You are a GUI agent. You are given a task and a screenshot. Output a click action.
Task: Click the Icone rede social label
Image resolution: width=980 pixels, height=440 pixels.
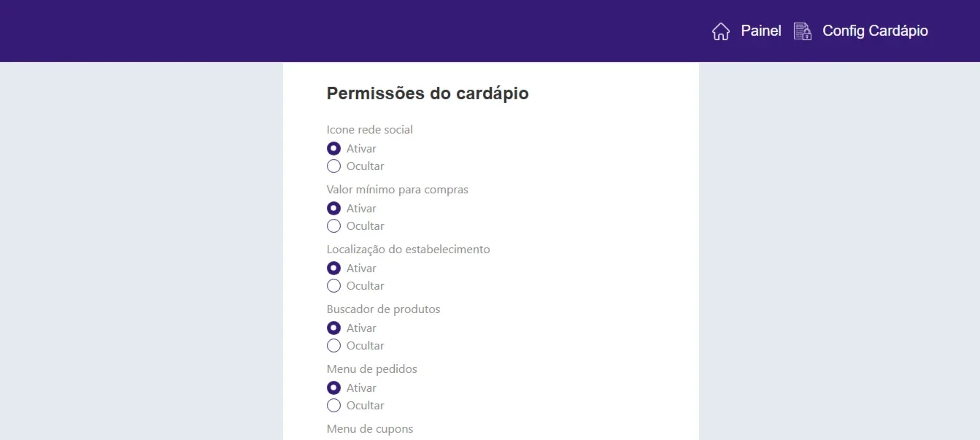click(x=370, y=130)
